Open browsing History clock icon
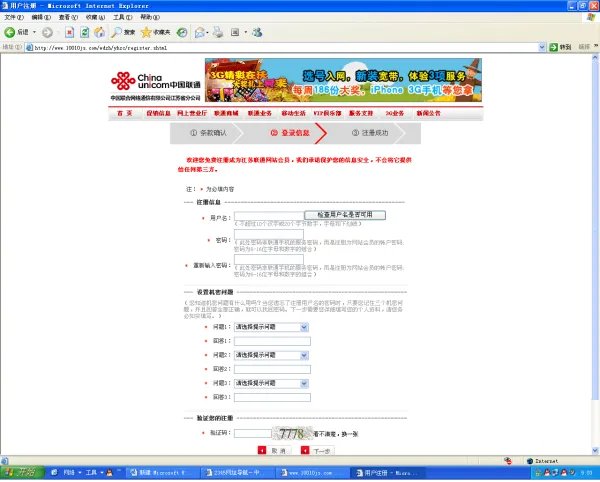This screenshot has height=482, width=600. pyautogui.click(x=182, y=33)
